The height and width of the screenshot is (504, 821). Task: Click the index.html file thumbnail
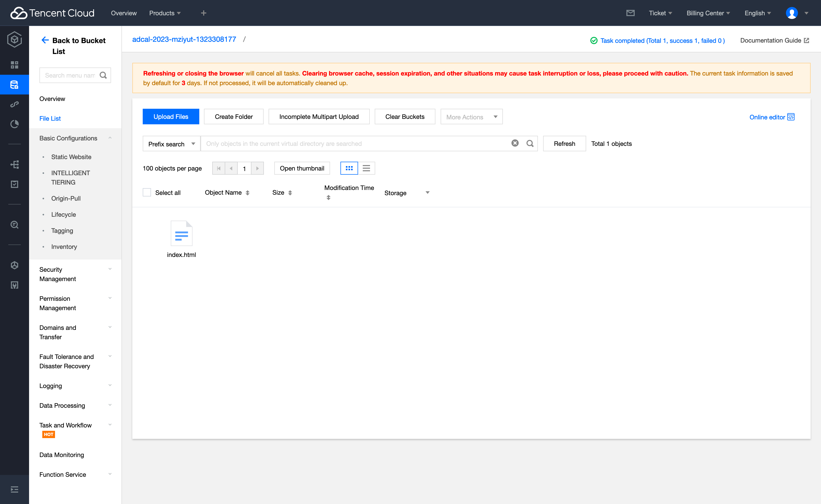point(181,233)
